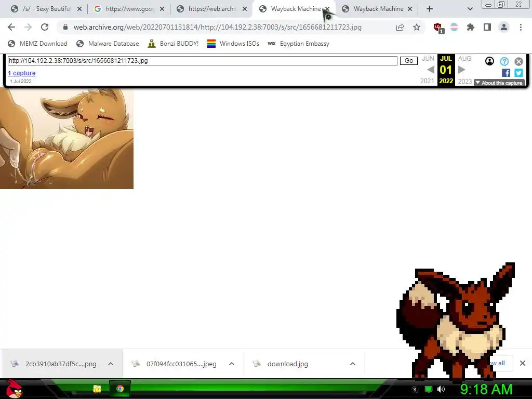Click the previous capture left arrow
532x399 pixels.
pyautogui.click(x=431, y=70)
